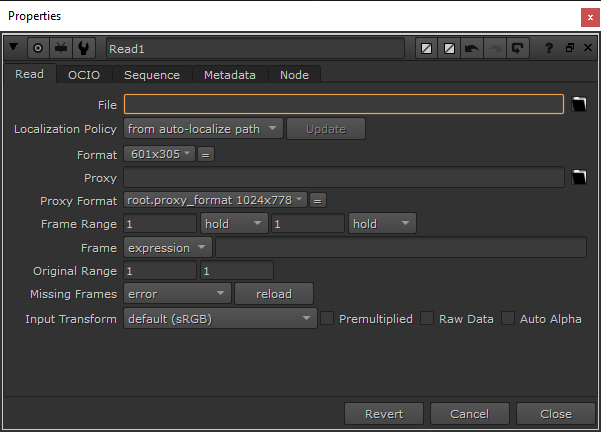Click the expression button next to Format
Image resolution: width=601 pixels, height=432 pixels.
pos(206,154)
